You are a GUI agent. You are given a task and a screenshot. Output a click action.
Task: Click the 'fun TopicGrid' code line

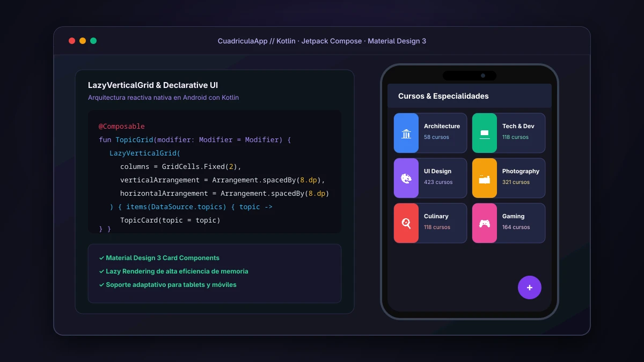(195, 140)
